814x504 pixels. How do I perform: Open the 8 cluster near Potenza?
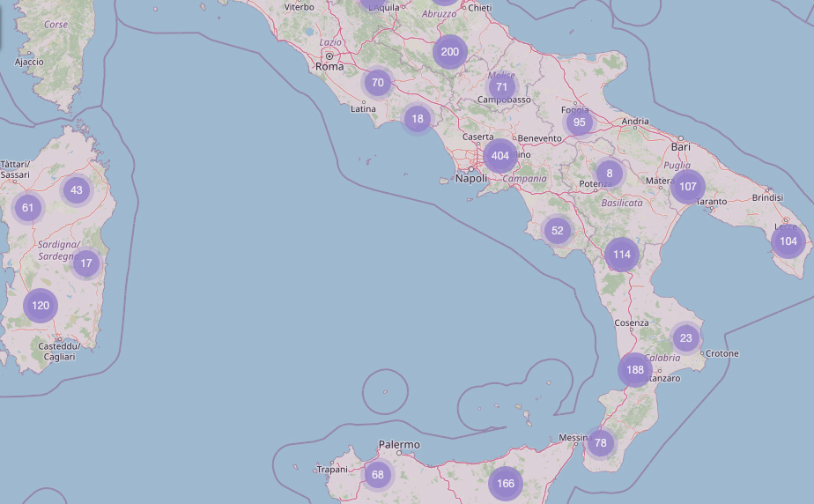(x=609, y=174)
